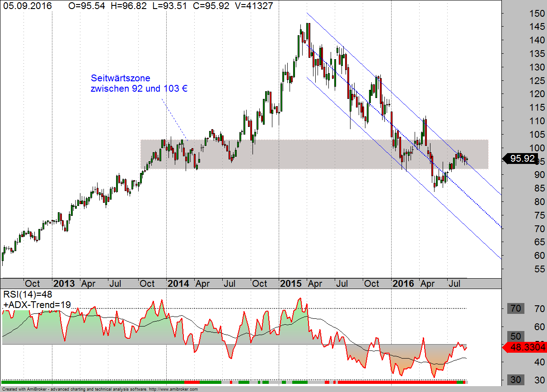The image size is (547, 392).
Task: Click the Apr label just after 2014
Action: click(202, 284)
